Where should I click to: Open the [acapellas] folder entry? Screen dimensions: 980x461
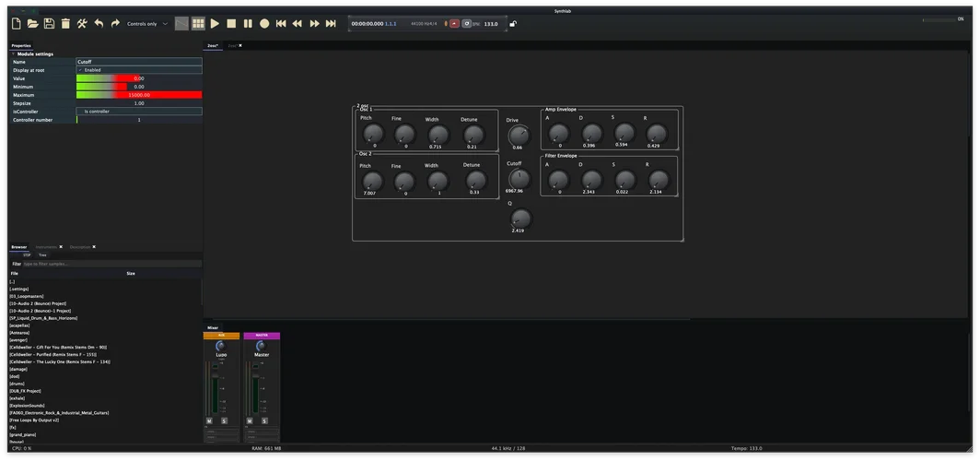pyautogui.click(x=19, y=325)
